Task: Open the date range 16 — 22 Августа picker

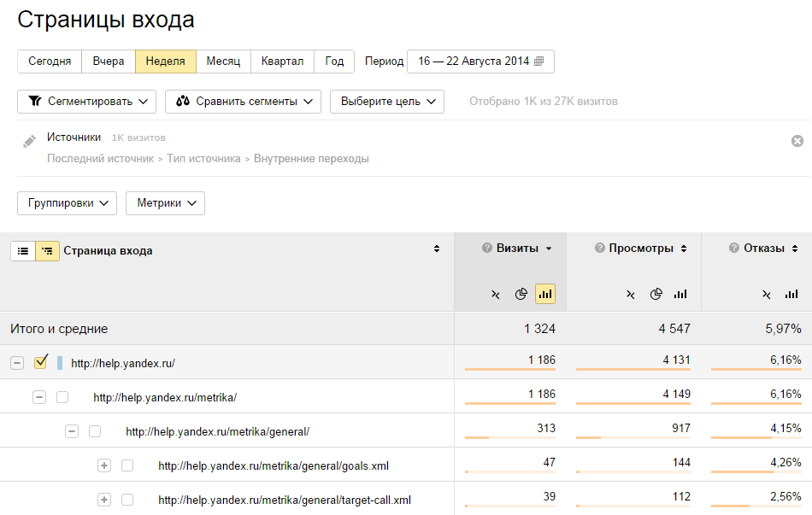Action: [480, 61]
